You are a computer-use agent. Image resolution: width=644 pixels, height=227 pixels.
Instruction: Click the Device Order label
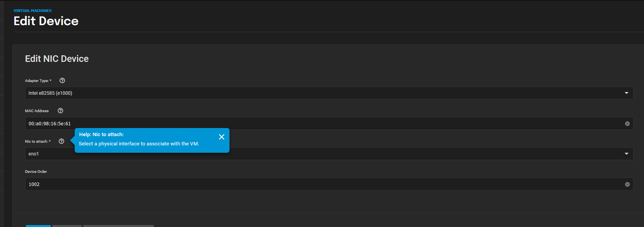36,172
